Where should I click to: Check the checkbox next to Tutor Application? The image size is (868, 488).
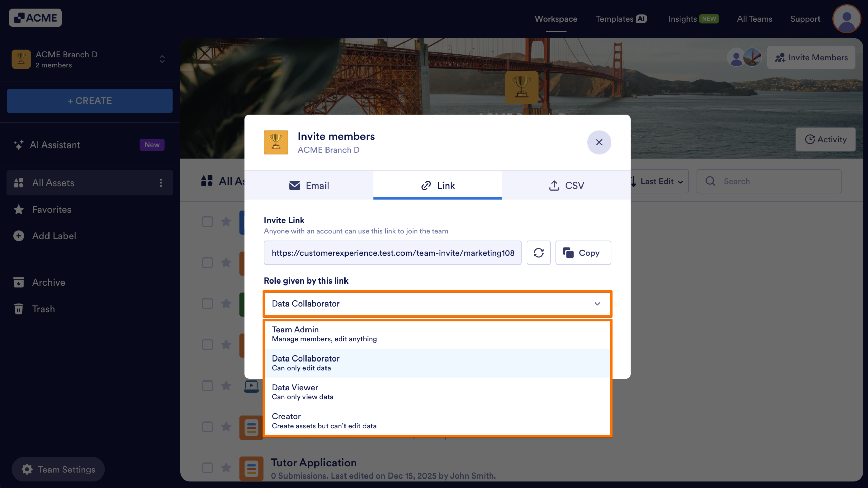pyautogui.click(x=207, y=468)
